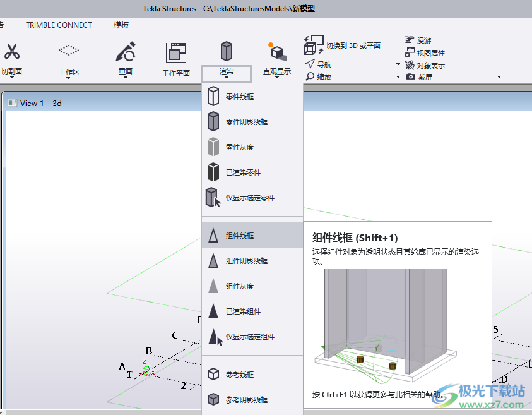Click the tooltip column preview image
The image size is (532, 415).
pos(386,326)
